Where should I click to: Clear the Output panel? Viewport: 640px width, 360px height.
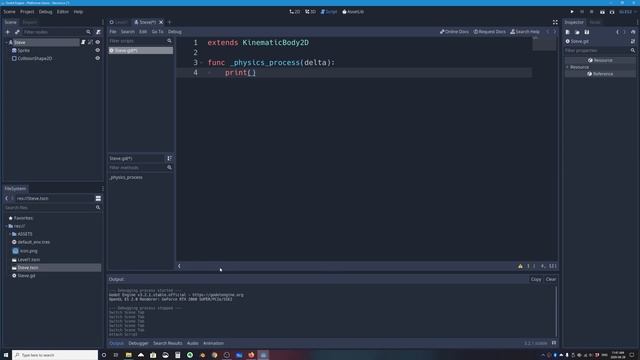pos(551,280)
